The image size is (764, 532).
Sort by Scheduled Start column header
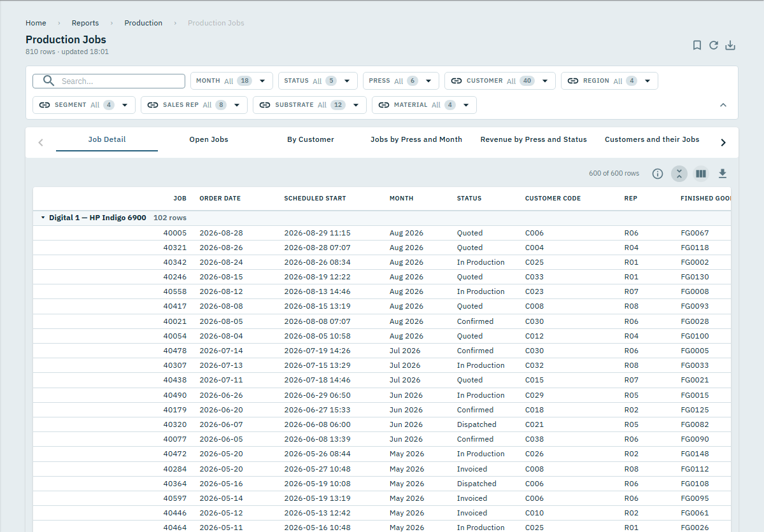(x=315, y=199)
